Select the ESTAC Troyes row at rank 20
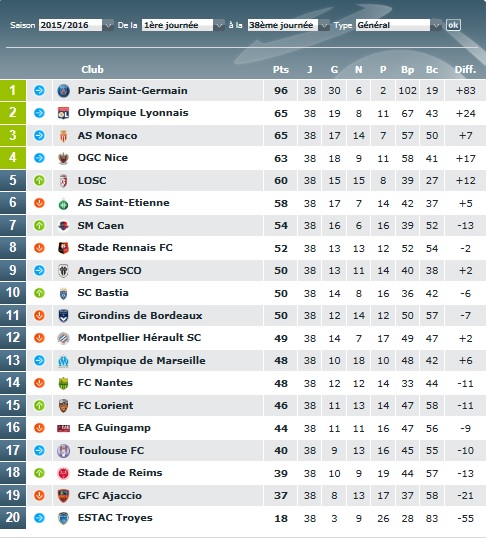The image size is (486, 539). pyautogui.click(x=243, y=518)
